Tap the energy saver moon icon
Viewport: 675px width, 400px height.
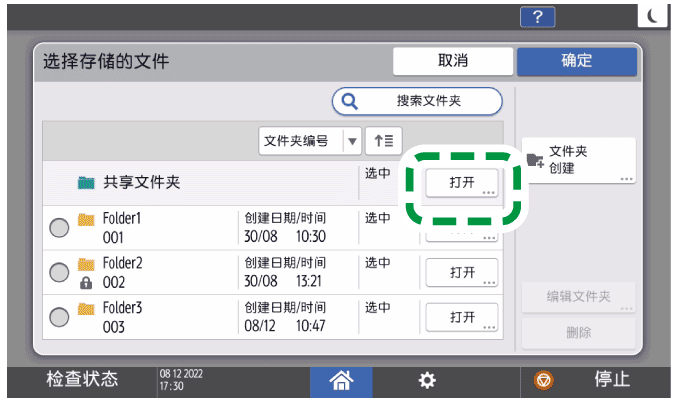(652, 16)
